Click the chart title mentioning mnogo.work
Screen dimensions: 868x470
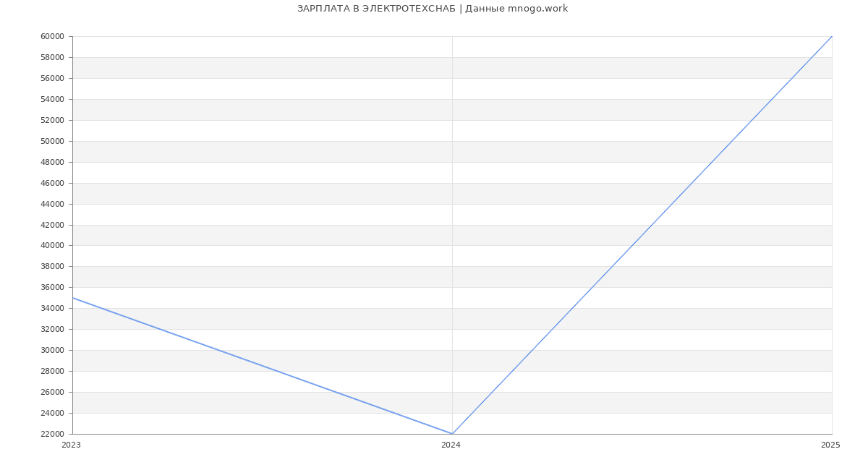(433, 9)
